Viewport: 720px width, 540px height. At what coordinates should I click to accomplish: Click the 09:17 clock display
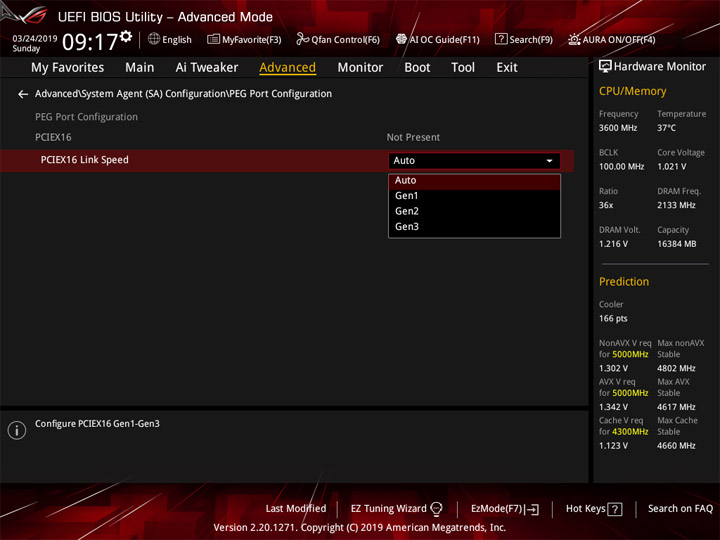click(x=90, y=42)
